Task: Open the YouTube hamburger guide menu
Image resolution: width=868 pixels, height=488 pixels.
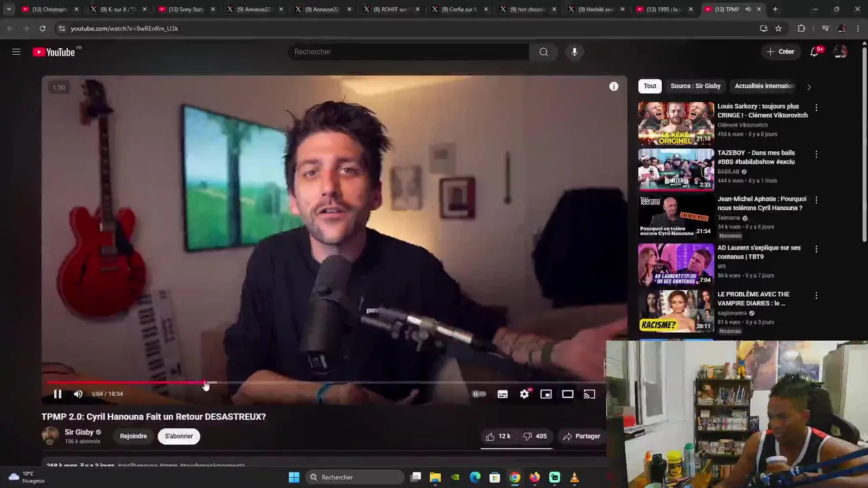Action: point(16,52)
